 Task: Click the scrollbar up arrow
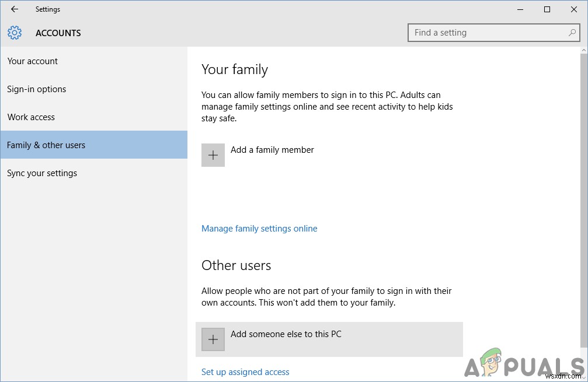coord(584,50)
